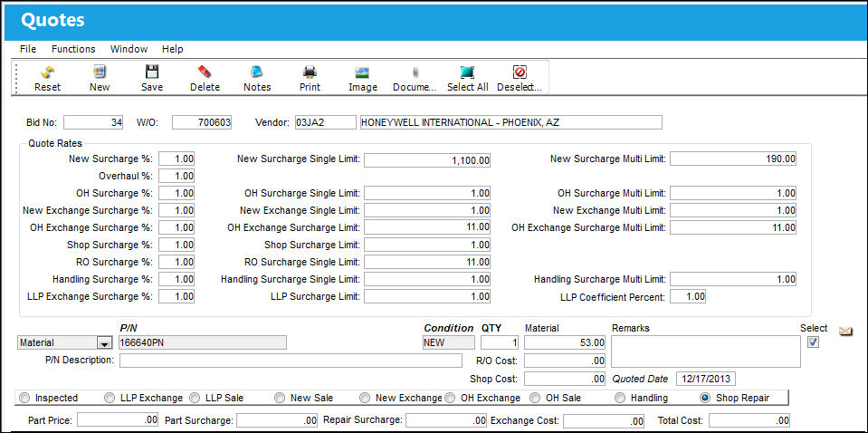Edit Handling Surcharge Multi Limit field
Screen dimensions: 868x433
[733, 279]
